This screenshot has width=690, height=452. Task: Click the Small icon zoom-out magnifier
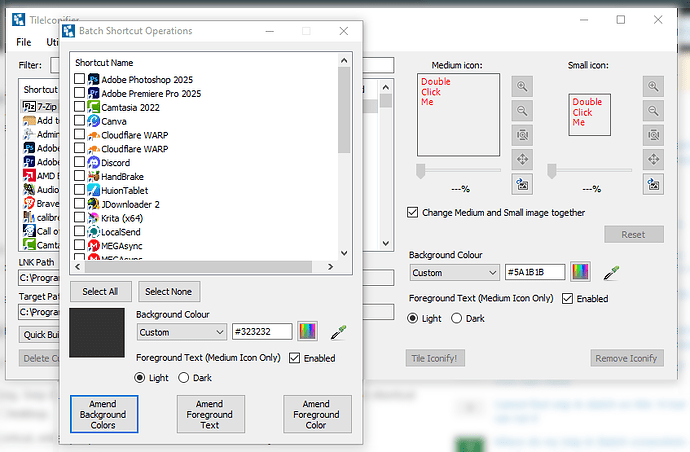(x=653, y=110)
